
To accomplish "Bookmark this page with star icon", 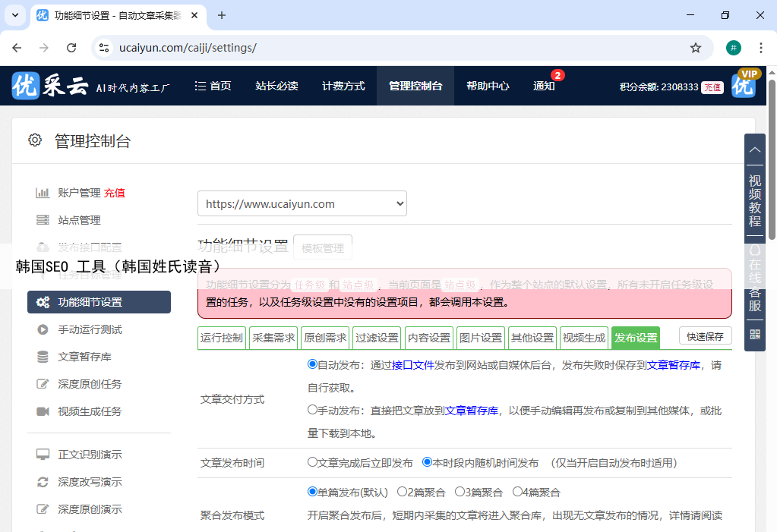I will [x=695, y=48].
